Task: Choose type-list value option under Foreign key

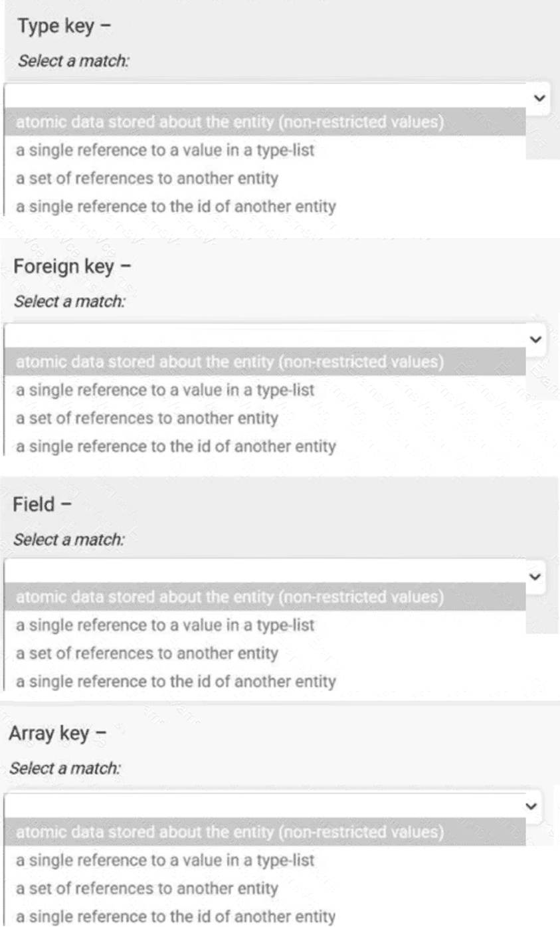Action: point(165,390)
